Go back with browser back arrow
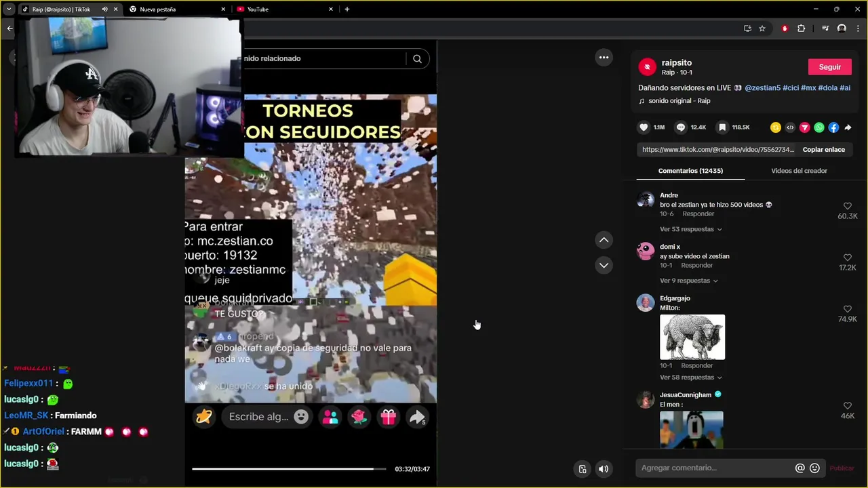 coord(9,28)
